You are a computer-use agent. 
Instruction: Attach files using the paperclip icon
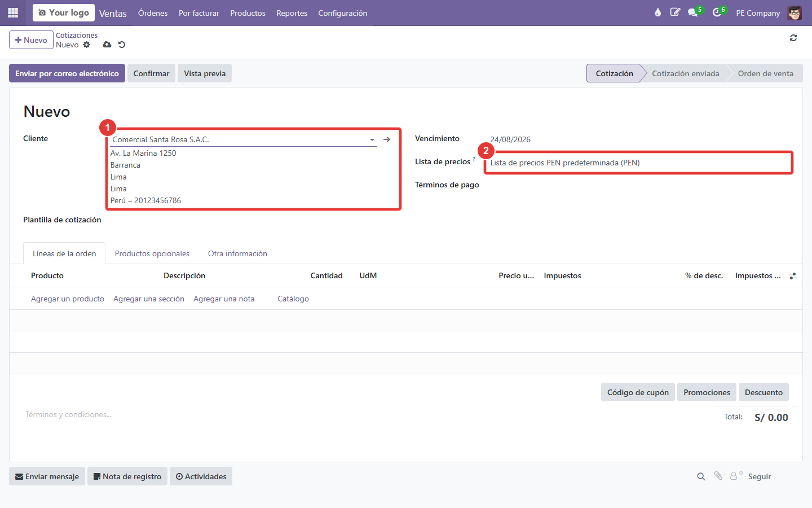[x=718, y=476]
